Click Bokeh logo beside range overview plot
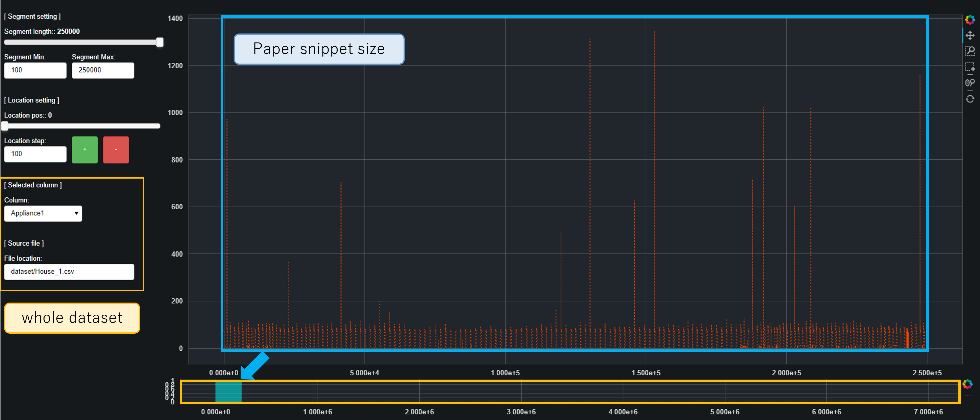 [x=967, y=384]
